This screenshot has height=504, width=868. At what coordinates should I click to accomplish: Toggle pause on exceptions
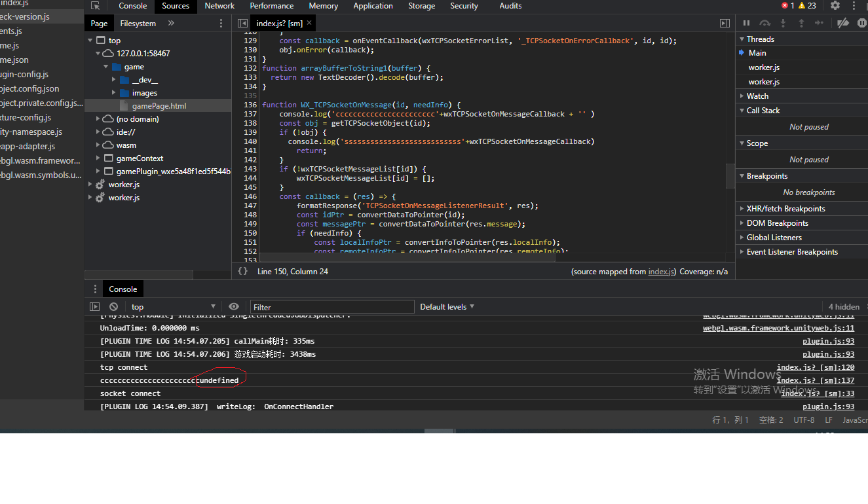(862, 23)
